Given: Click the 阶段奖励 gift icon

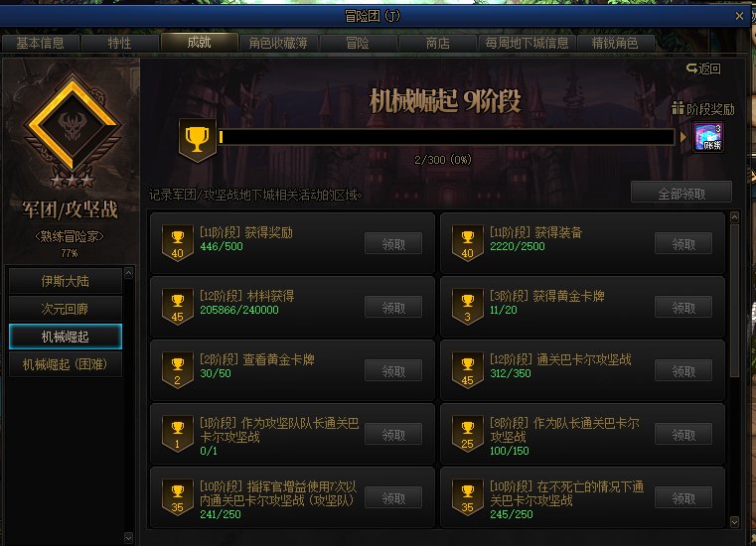Looking at the screenshot, I should (678, 108).
